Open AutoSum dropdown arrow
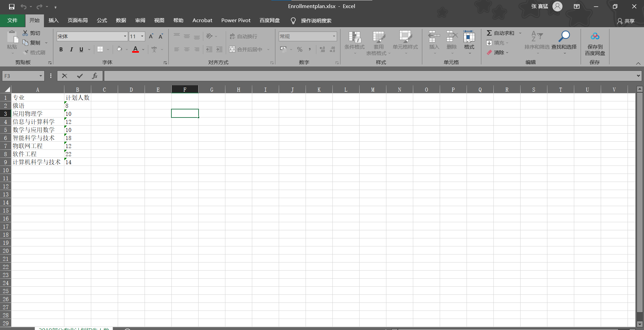This screenshot has width=644, height=330. pyautogui.click(x=520, y=33)
